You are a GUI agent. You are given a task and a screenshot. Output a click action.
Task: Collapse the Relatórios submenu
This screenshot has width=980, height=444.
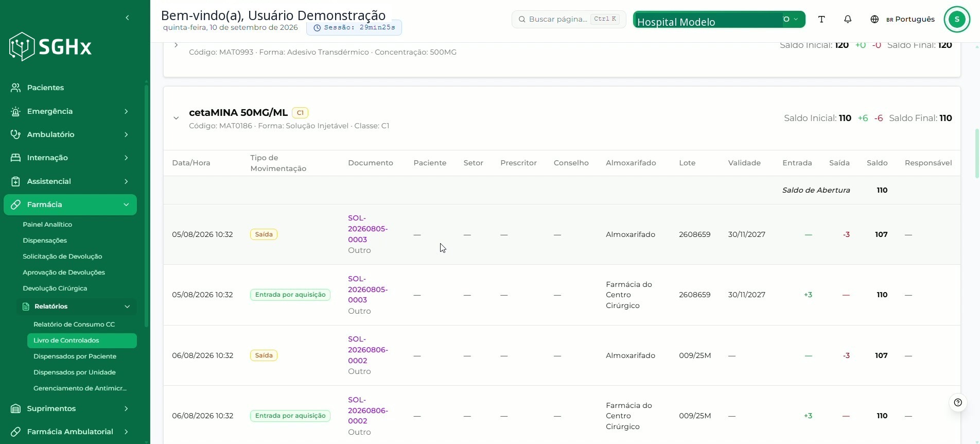[127, 306]
